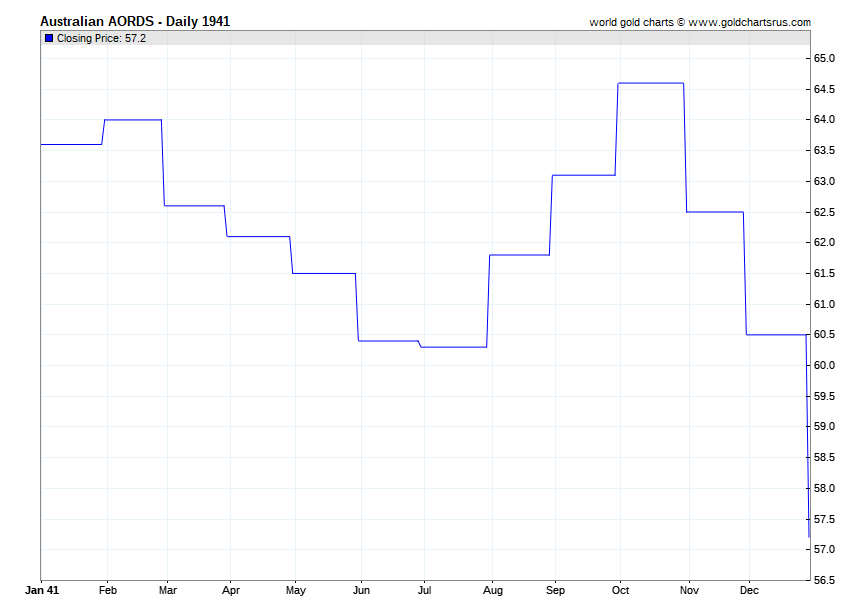The height and width of the screenshot is (616, 850).
Task: Select the 'Jul' month axis label
Action: (423, 590)
